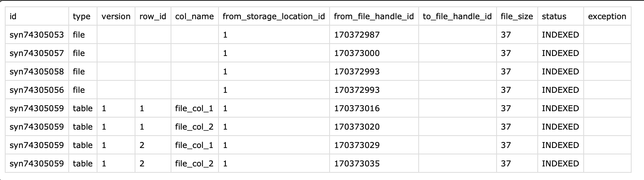
Task: Select the "to_file_handle_id" column header
Action: pyautogui.click(x=457, y=16)
